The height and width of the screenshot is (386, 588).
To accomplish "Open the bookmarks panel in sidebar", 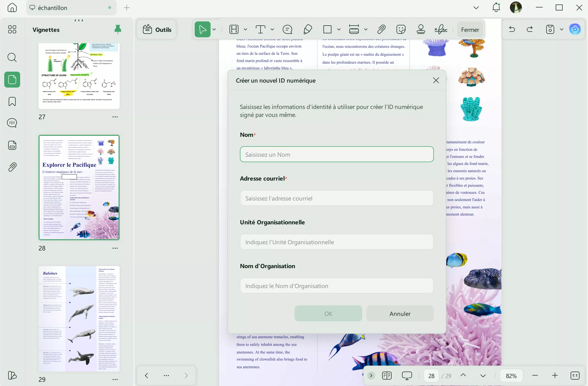I will [12, 101].
